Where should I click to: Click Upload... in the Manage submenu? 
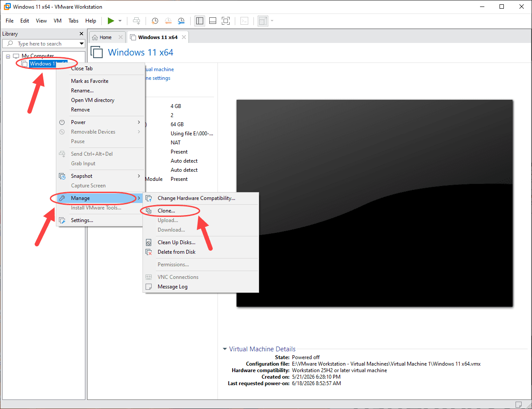coord(168,220)
